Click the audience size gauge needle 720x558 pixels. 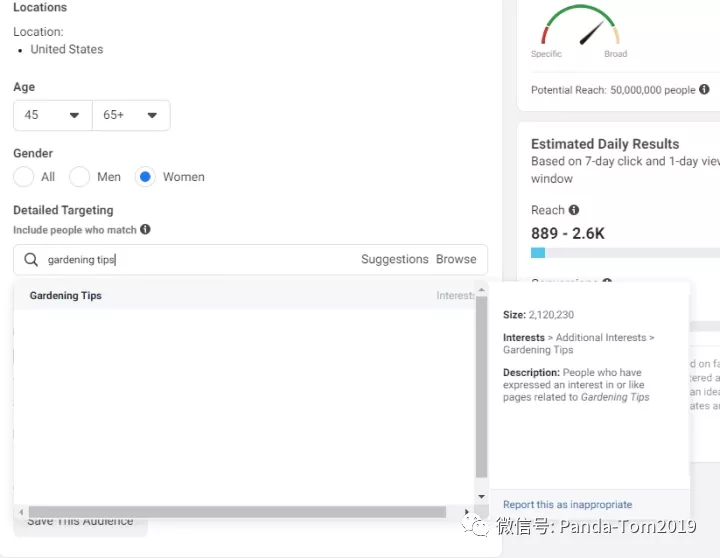[x=591, y=33]
